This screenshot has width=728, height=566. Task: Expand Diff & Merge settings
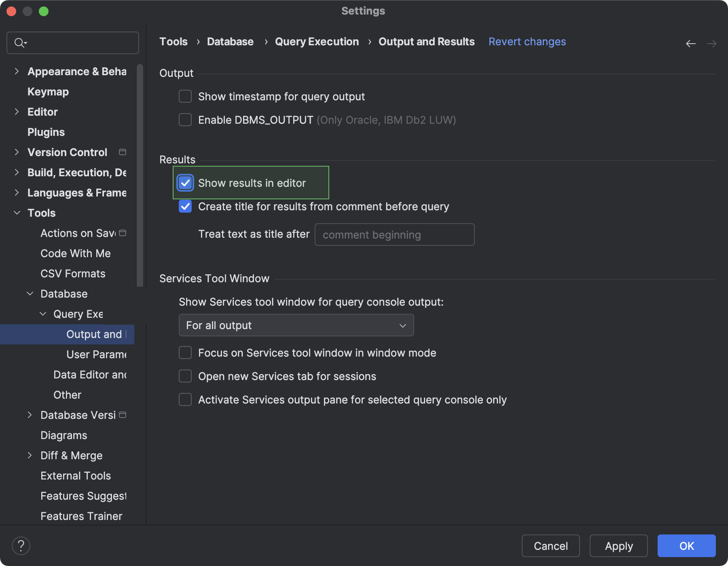(30, 455)
